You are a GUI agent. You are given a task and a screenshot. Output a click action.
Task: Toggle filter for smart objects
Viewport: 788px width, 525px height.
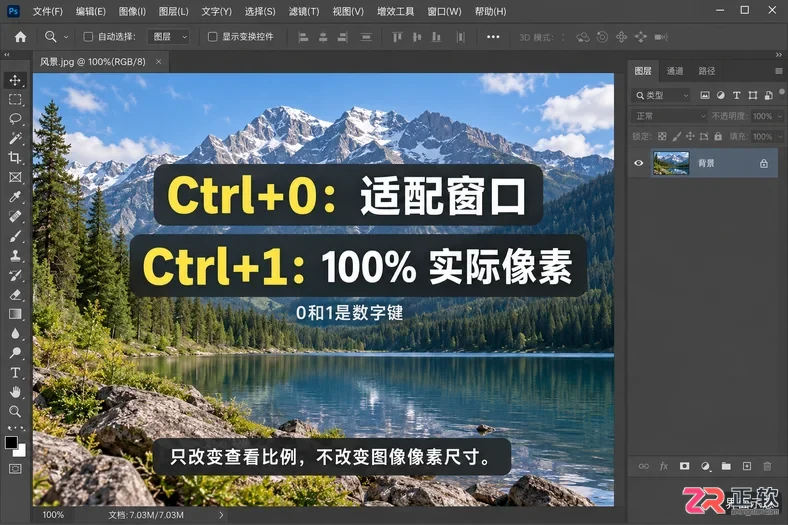click(x=768, y=95)
